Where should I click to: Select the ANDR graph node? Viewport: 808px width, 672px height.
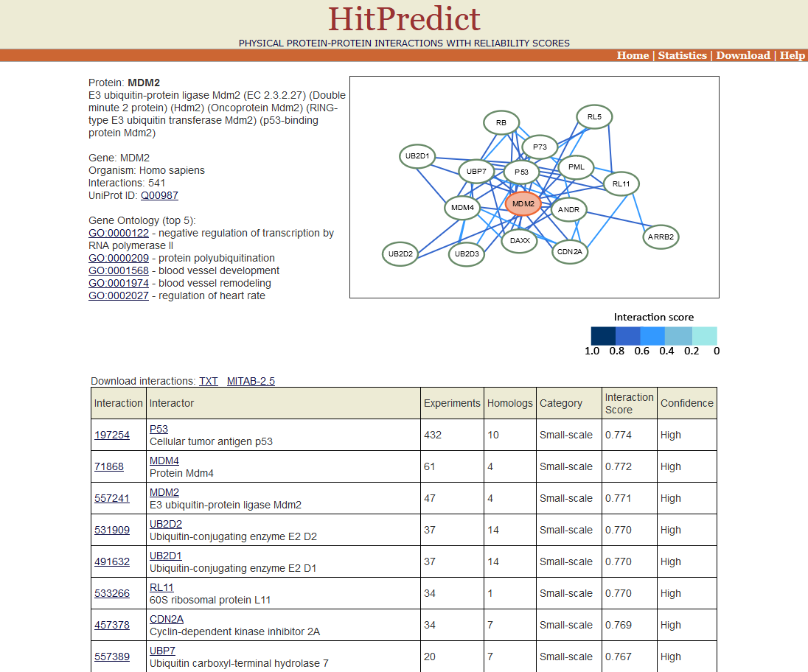click(568, 209)
